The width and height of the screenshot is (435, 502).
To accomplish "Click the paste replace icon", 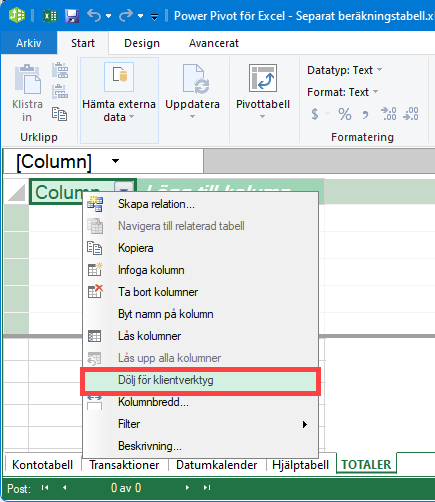I will 60,92.
